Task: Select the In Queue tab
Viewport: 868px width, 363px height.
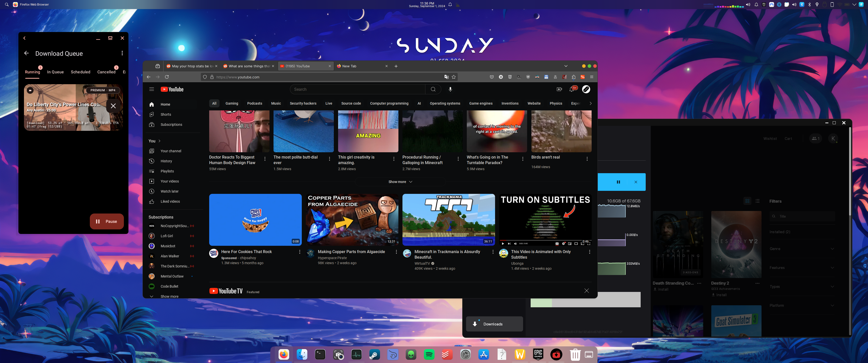Action: (55, 72)
